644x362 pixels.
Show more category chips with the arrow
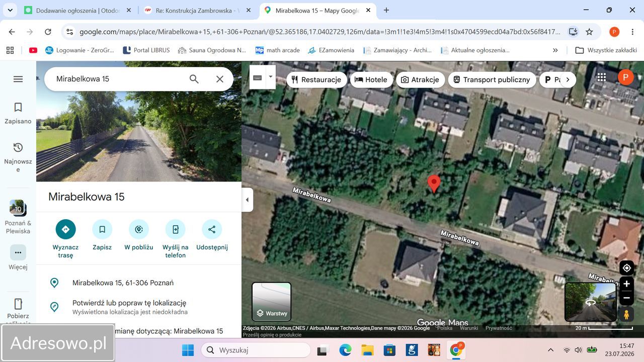click(568, 79)
